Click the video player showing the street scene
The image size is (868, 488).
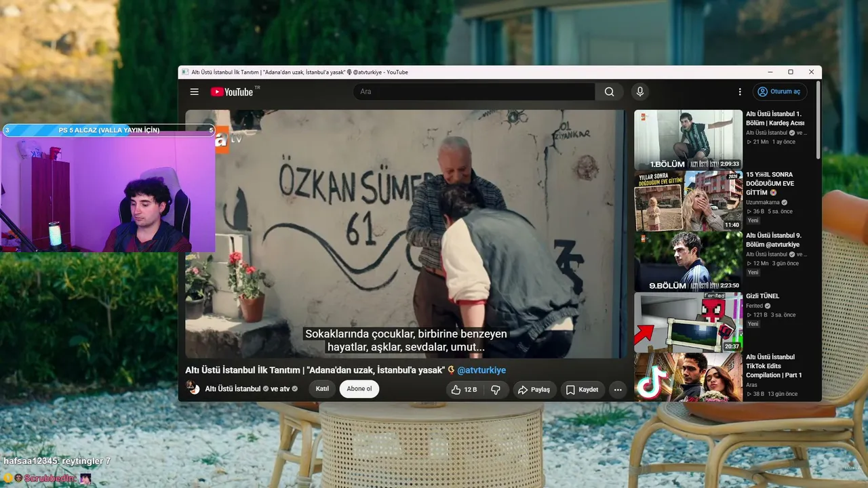coord(406,234)
